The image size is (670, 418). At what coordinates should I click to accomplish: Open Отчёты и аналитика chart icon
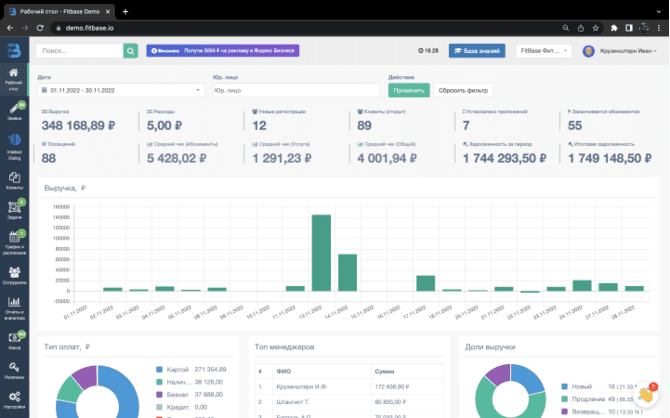click(15, 308)
